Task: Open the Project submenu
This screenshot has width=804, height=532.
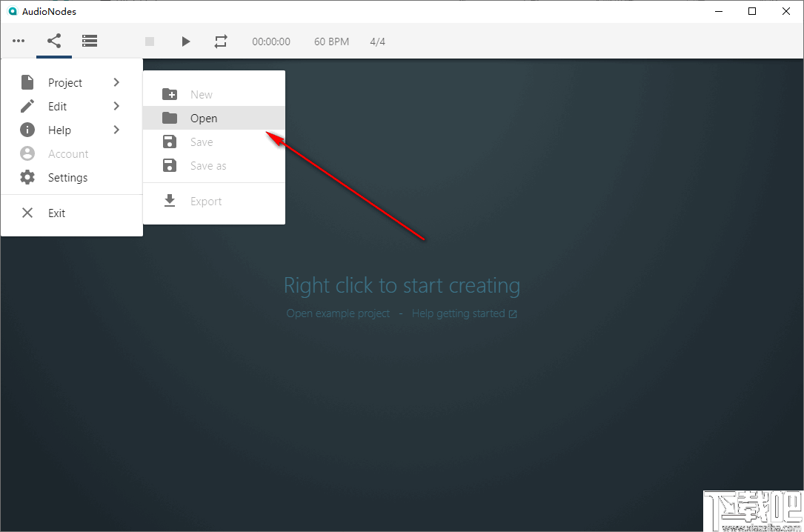Action: pyautogui.click(x=72, y=82)
